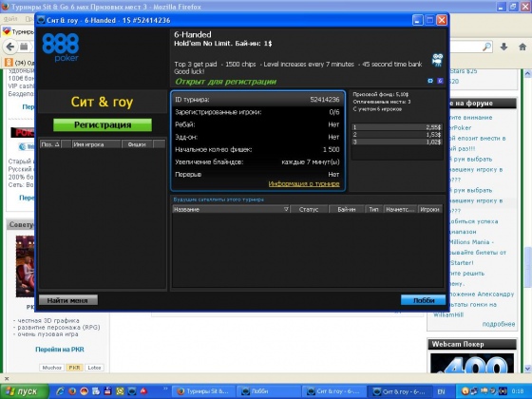Click the Найти меня button

coord(68,300)
